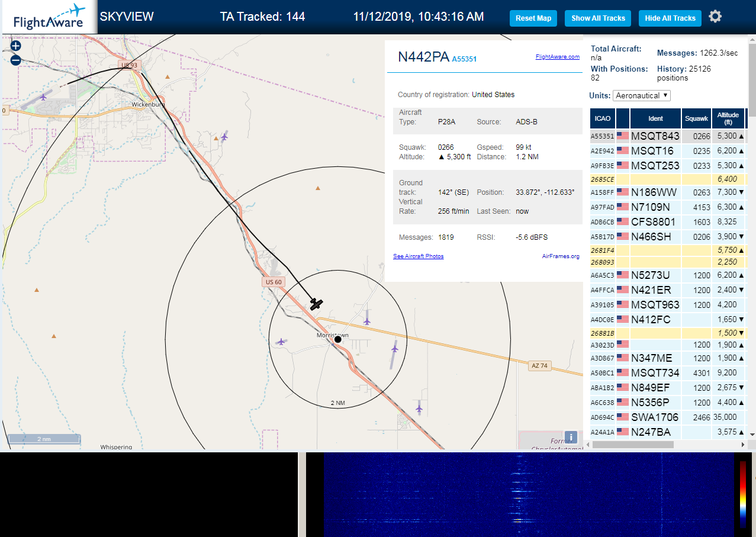Open the A55351 ICAO link
Image resolution: width=756 pixels, height=537 pixels.
point(464,59)
